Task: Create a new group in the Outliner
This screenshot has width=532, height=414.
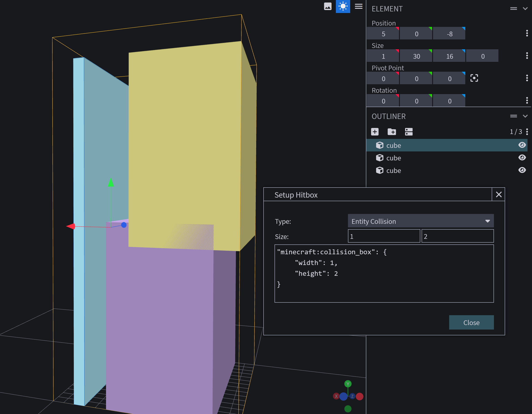Action: pos(392,132)
